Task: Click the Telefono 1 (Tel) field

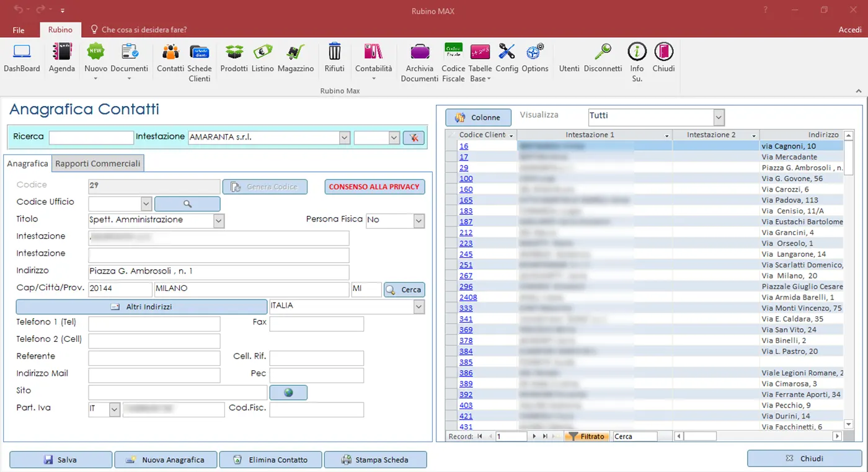Action: (x=154, y=324)
